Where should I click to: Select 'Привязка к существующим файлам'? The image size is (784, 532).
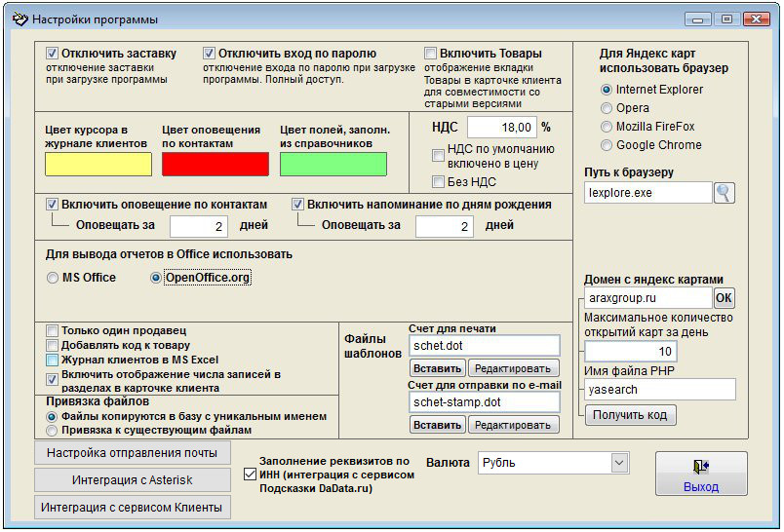(x=52, y=430)
